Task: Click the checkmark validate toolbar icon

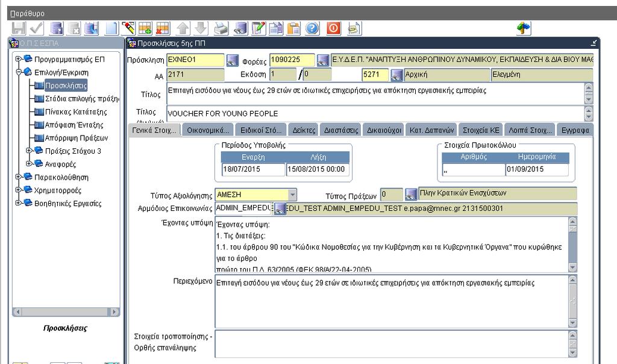Action: point(37,28)
